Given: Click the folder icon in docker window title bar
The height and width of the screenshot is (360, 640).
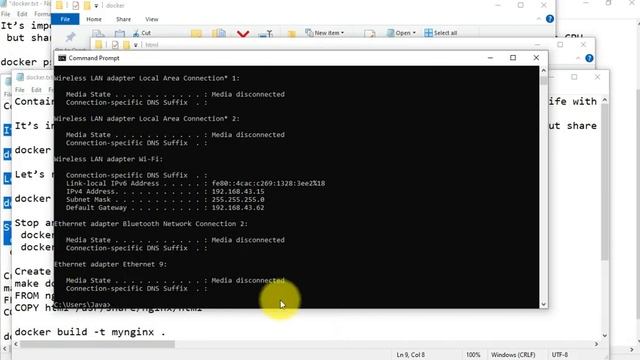Looking at the screenshot, I should (x=59, y=6).
